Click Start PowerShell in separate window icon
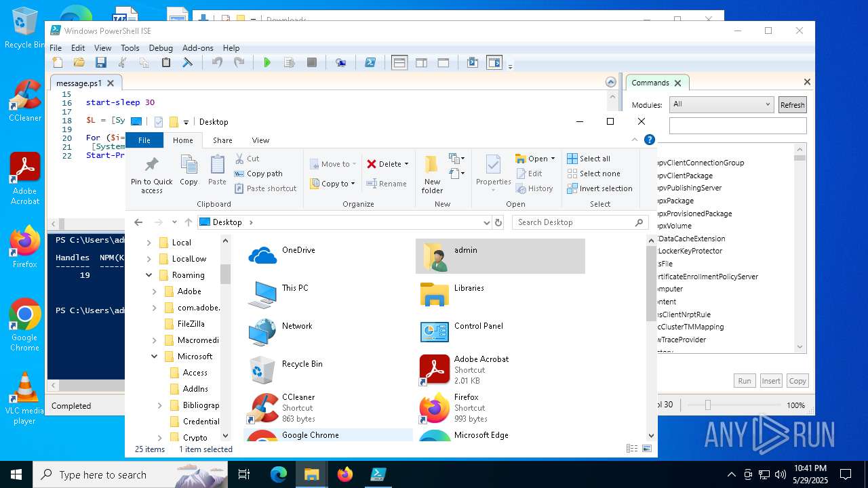Screen dimensions: 868x488 [x=370, y=62]
